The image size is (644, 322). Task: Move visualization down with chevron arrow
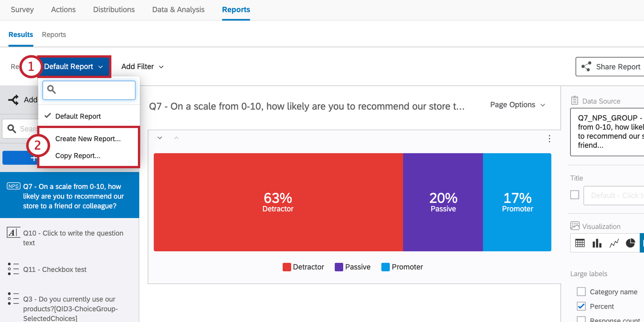160,138
